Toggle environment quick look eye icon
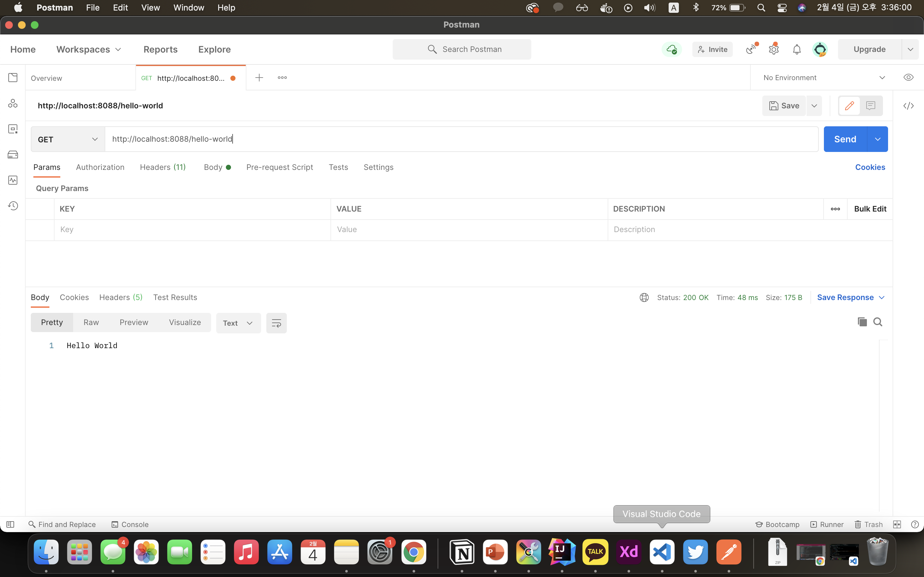This screenshot has height=577, width=924. coord(908,78)
